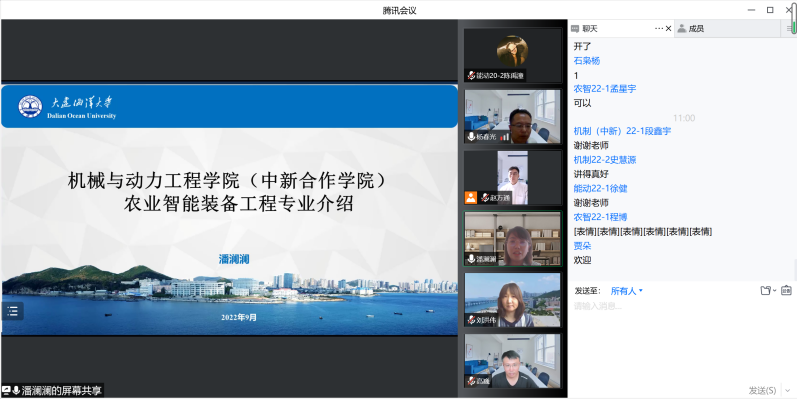Open the slide list menu icon on shared screen

tap(12, 311)
